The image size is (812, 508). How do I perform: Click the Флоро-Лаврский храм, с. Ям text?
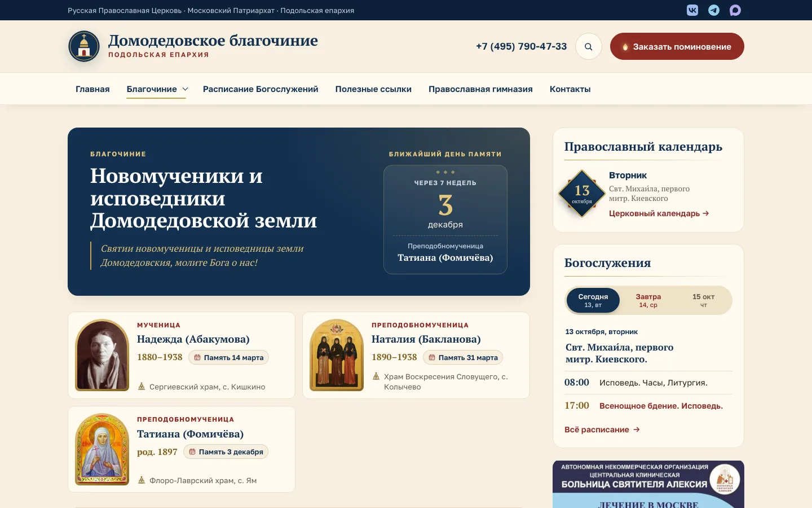click(203, 480)
